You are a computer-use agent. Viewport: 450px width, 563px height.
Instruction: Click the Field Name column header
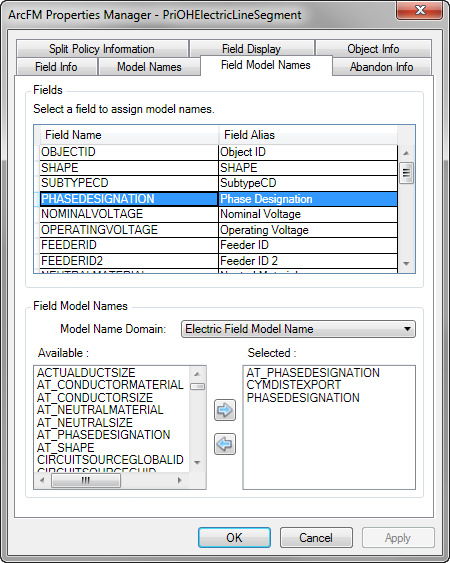[129, 135]
